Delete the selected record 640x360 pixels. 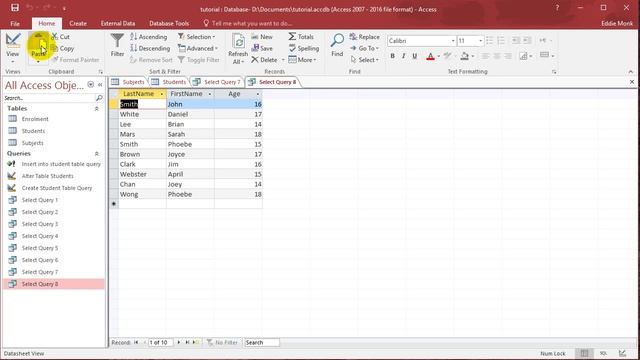point(264,60)
